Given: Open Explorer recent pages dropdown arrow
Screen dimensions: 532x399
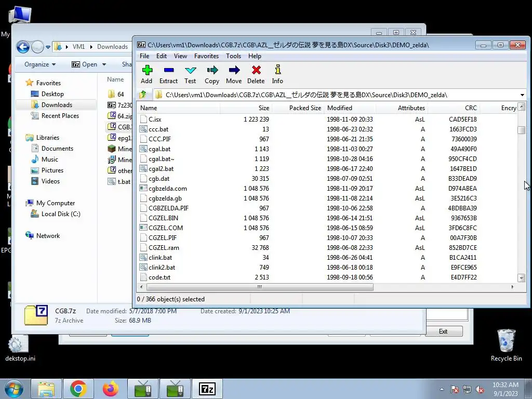Looking at the screenshot, I should [x=48, y=47].
